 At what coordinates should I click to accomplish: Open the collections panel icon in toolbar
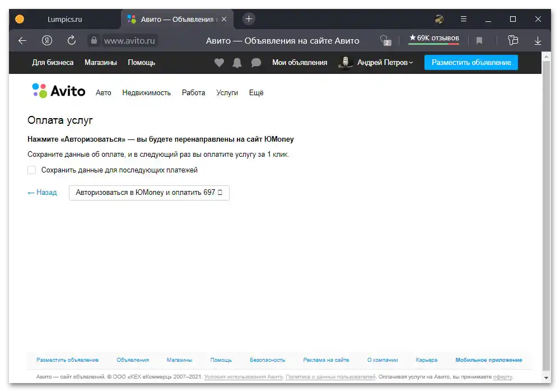point(513,40)
